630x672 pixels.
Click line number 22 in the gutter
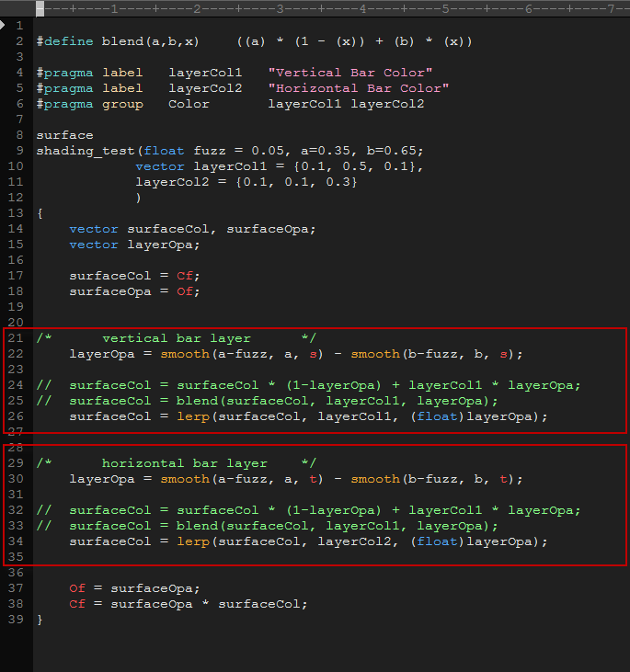[16, 354]
